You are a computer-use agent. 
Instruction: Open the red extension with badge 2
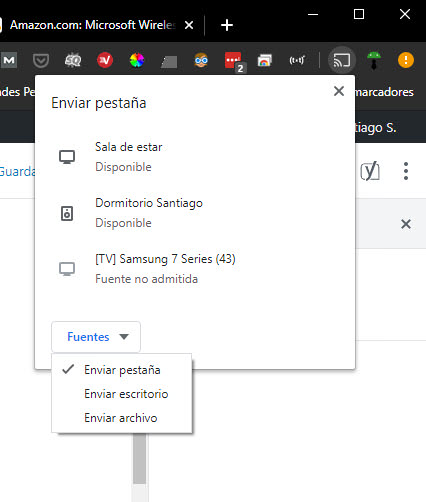tap(234, 61)
